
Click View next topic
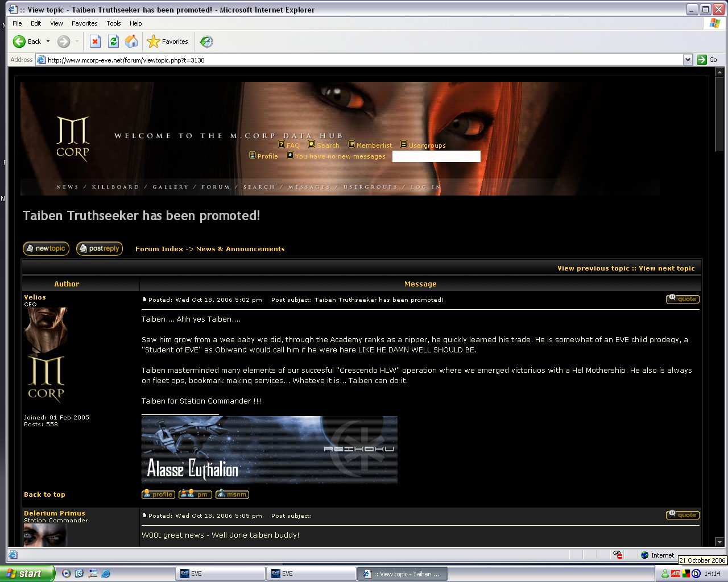(667, 268)
